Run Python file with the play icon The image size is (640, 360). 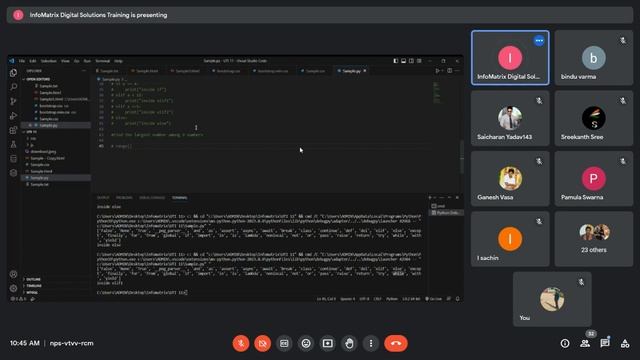click(x=437, y=71)
